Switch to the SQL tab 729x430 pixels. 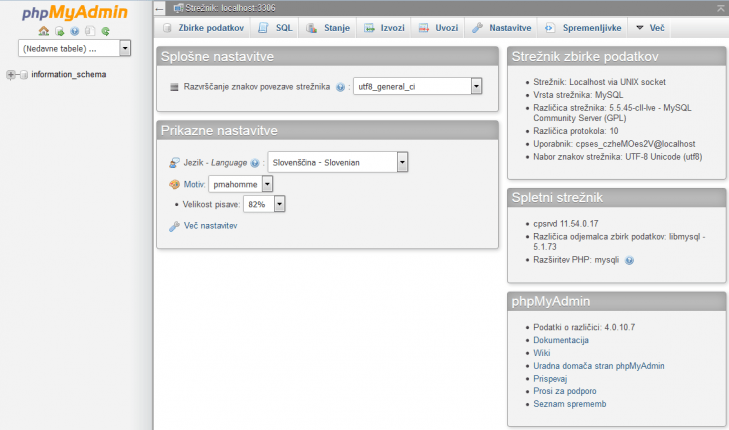(x=275, y=28)
